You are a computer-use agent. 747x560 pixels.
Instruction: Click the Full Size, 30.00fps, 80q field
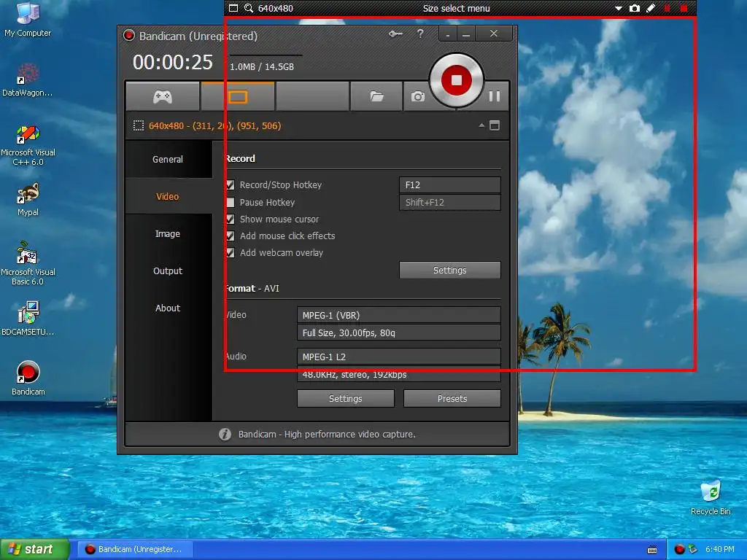[399, 332]
